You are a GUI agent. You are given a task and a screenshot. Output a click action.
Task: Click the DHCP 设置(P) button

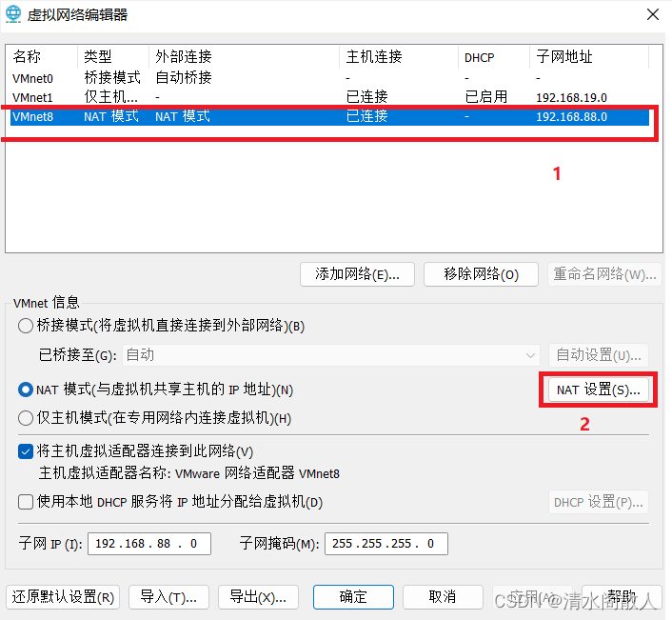tap(599, 502)
